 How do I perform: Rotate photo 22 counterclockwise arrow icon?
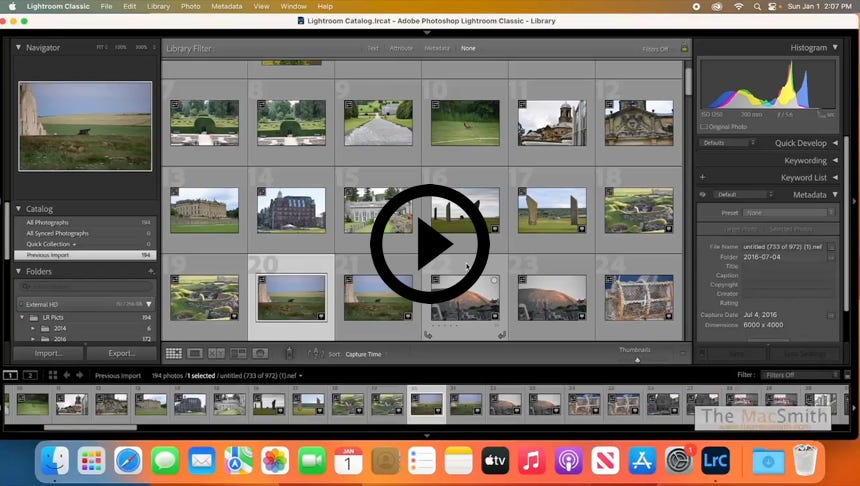point(428,335)
